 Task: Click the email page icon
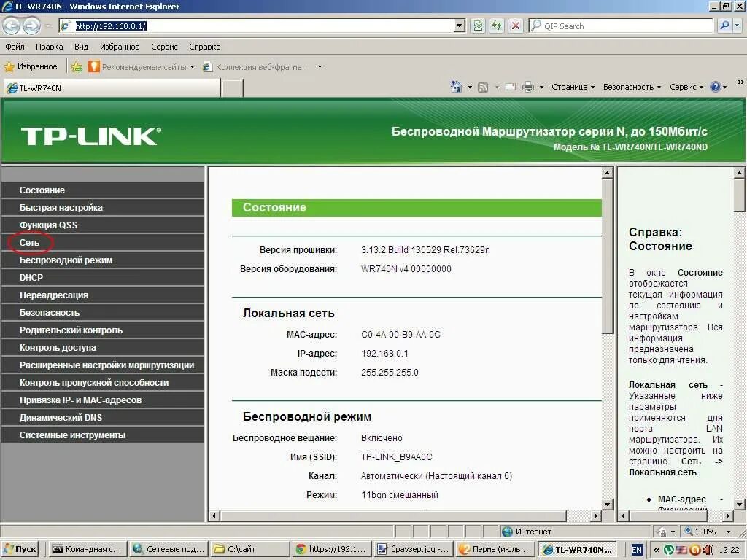[510, 86]
